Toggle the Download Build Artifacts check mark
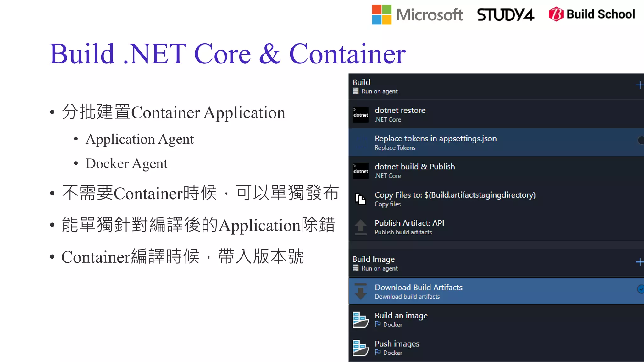The width and height of the screenshot is (644, 362). (641, 289)
